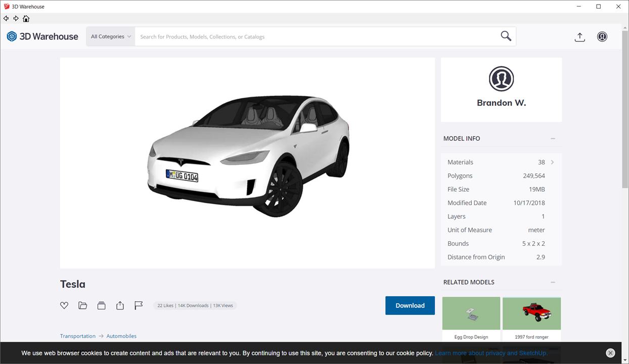Like the Tesla model with heart icon
Screen dimensions: 629x364
[x=64, y=305]
